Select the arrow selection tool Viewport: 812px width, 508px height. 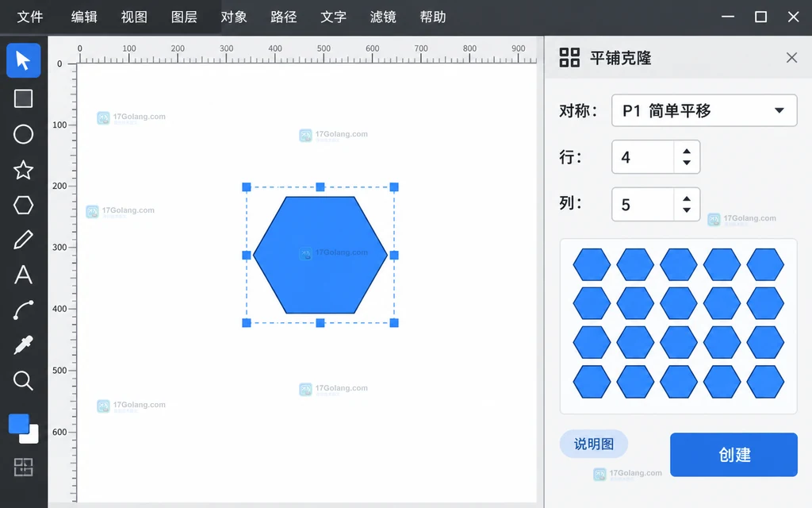23,60
